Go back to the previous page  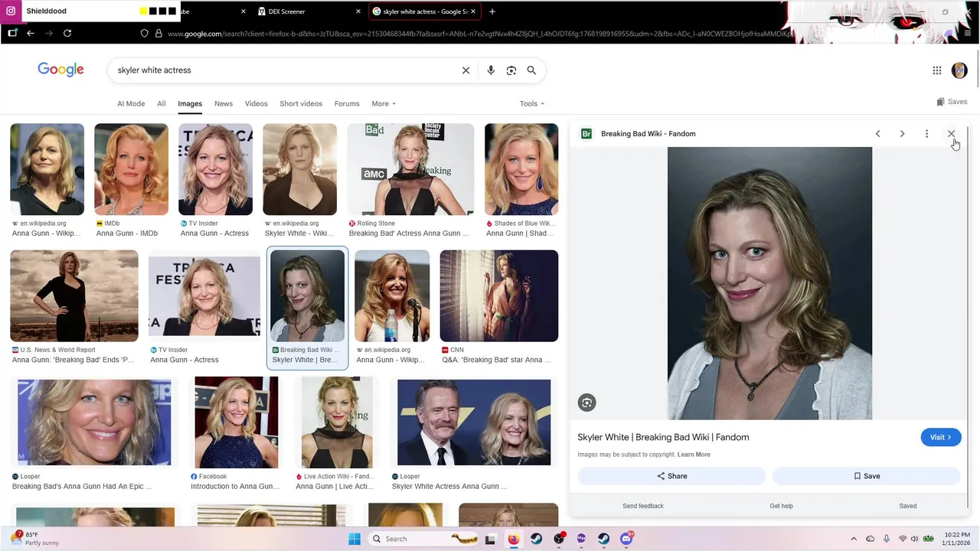pyautogui.click(x=31, y=33)
